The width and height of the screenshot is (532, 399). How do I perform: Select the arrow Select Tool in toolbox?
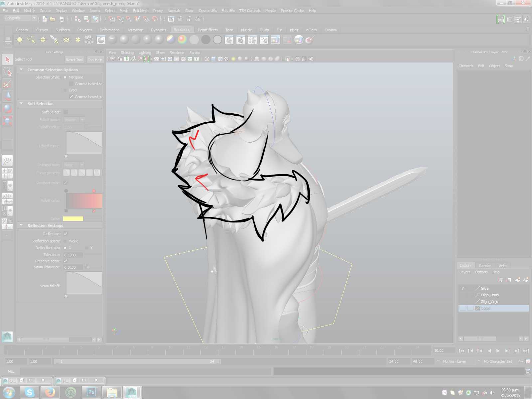point(7,60)
